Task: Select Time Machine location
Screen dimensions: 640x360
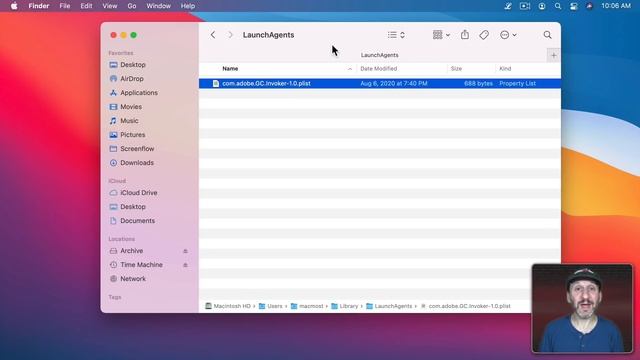Action: coord(141,264)
